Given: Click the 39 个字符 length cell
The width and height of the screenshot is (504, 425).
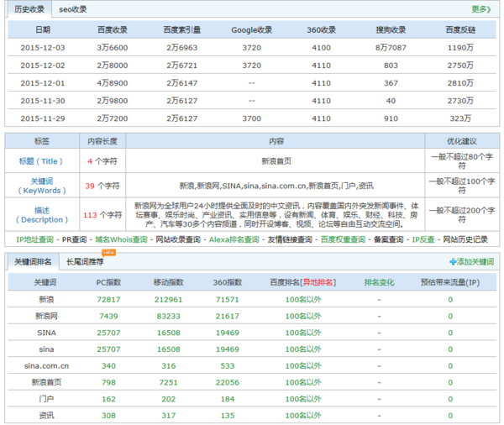Looking at the screenshot, I should tap(102, 186).
